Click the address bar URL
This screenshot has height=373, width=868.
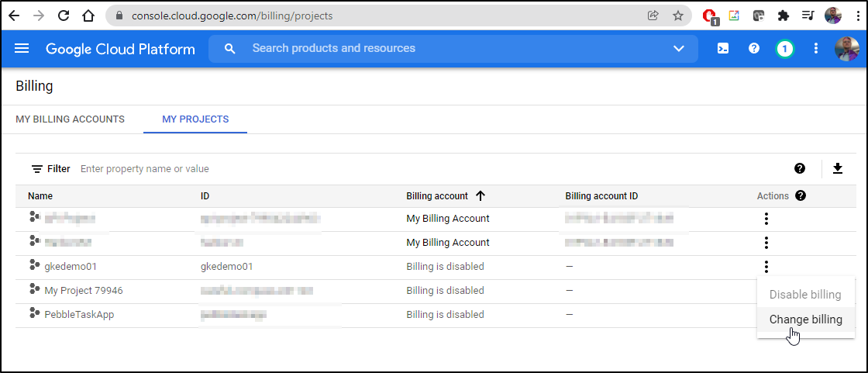pyautogui.click(x=232, y=16)
